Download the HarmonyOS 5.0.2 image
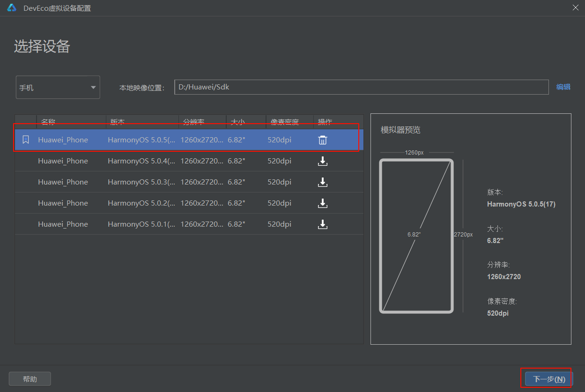The height and width of the screenshot is (392, 585). 322,203
